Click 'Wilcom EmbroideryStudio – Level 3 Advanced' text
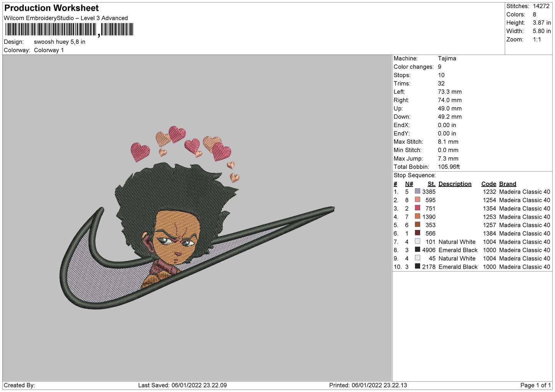 [66, 18]
